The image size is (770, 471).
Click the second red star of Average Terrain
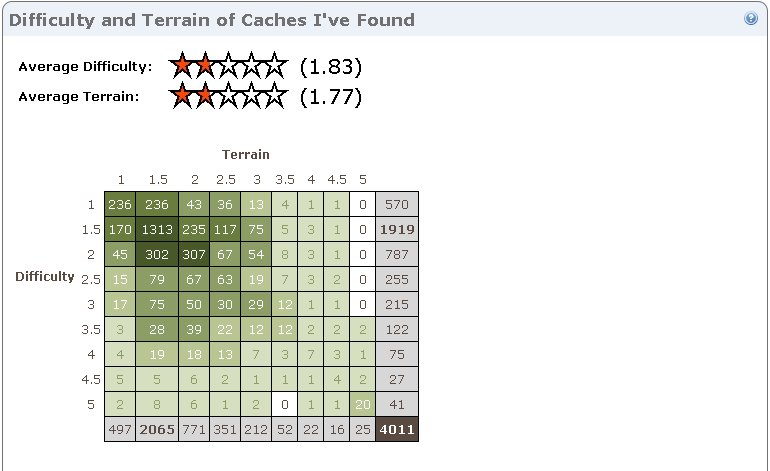[x=205, y=97]
